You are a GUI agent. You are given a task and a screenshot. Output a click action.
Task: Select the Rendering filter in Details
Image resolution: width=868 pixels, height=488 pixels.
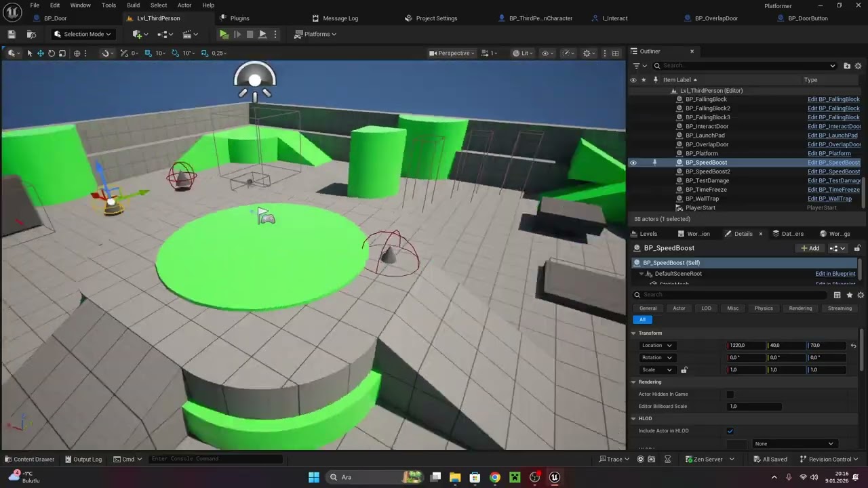coord(800,308)
